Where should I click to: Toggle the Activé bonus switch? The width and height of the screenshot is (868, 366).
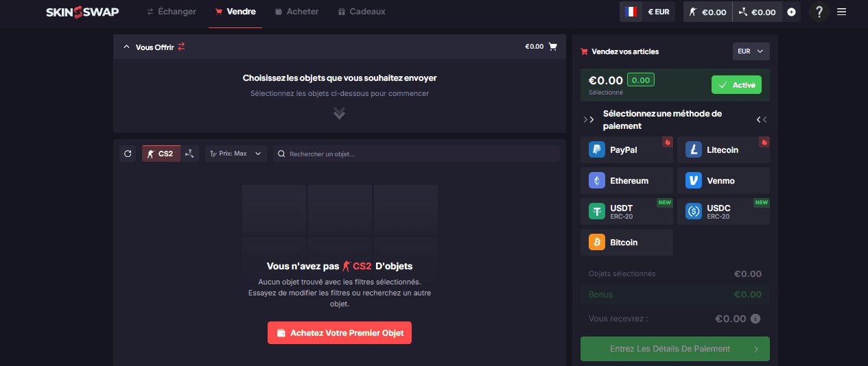(x=736, y=85)
